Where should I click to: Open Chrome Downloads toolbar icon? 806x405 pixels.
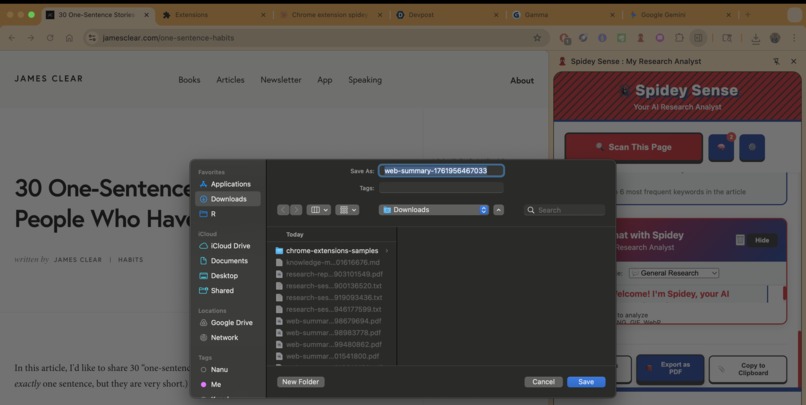tap(756, 38)
